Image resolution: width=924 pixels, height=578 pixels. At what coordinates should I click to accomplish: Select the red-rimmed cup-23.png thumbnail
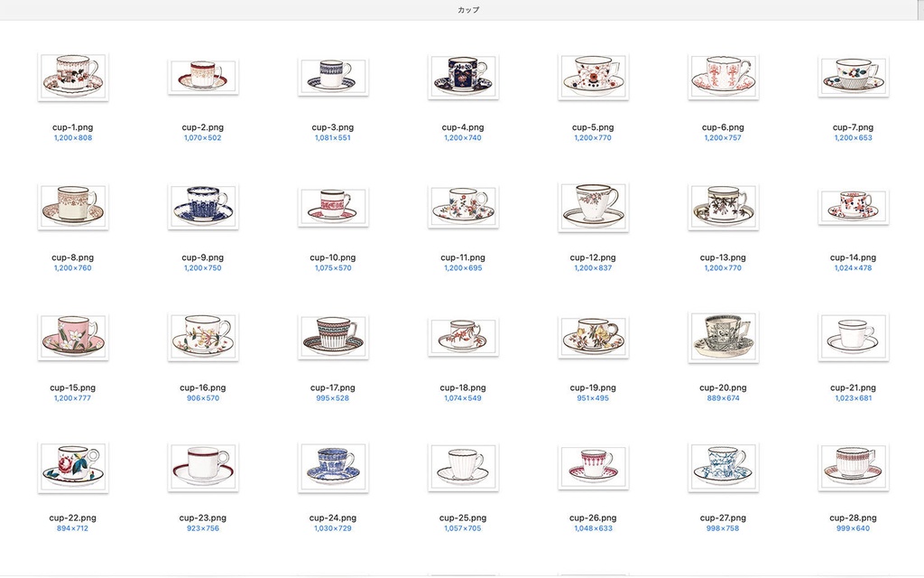coord(203,467)
